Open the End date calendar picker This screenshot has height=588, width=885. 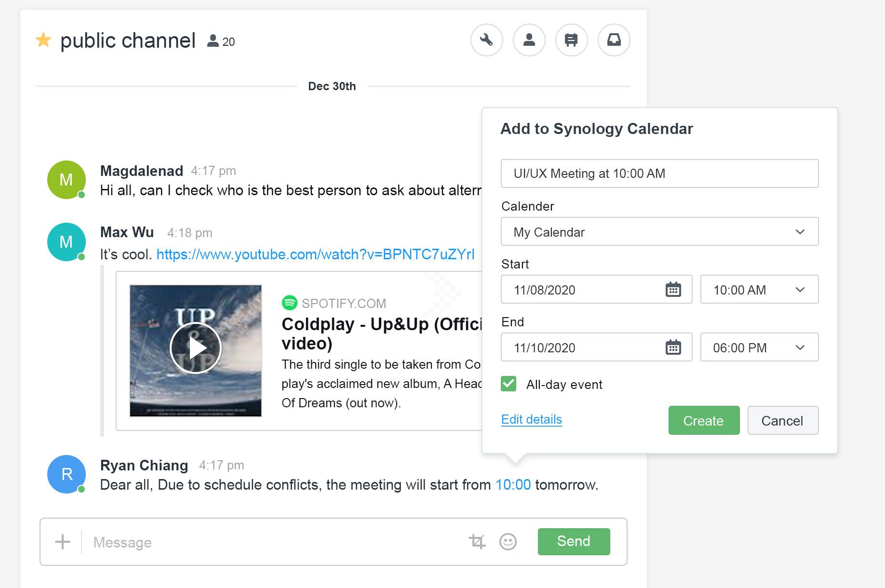click(x=674, y=347)
